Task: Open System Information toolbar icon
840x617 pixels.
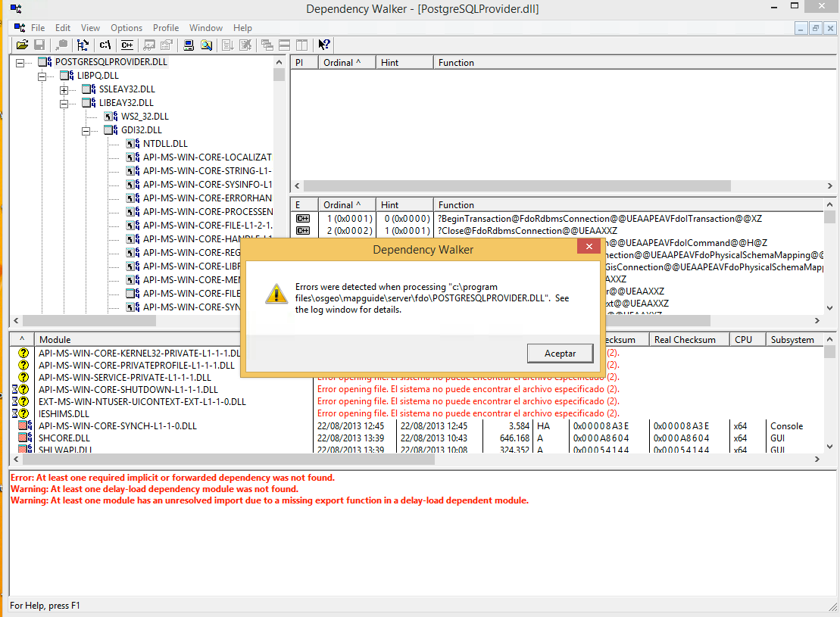Action: (189, 45)
